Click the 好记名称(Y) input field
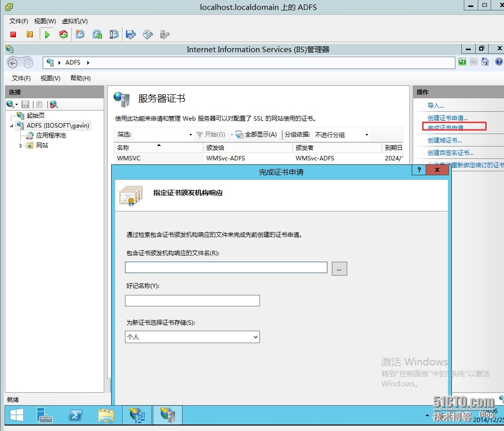The image size is (504, 431). click(x=192, y=301)
